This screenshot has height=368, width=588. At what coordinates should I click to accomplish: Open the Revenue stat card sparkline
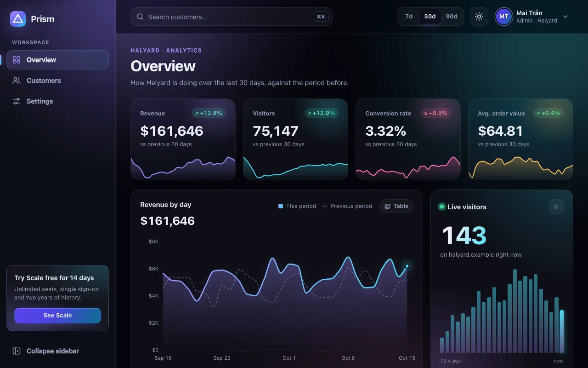(x=183, y=168)
